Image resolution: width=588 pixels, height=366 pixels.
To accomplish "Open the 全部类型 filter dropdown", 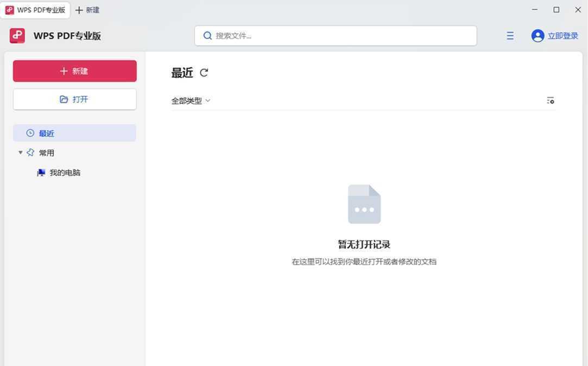I will tap(187, 100).
